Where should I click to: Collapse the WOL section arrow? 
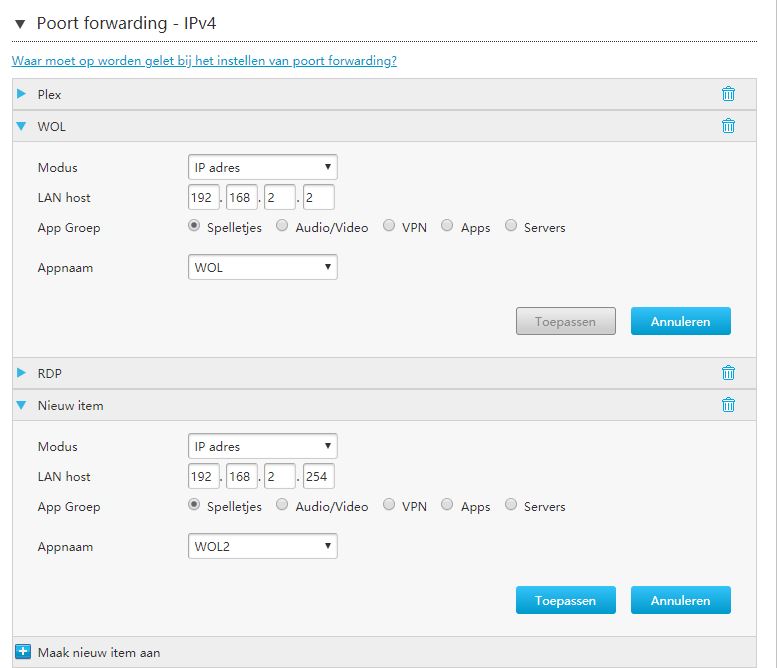pyautogui.click(x=21, y=126)
